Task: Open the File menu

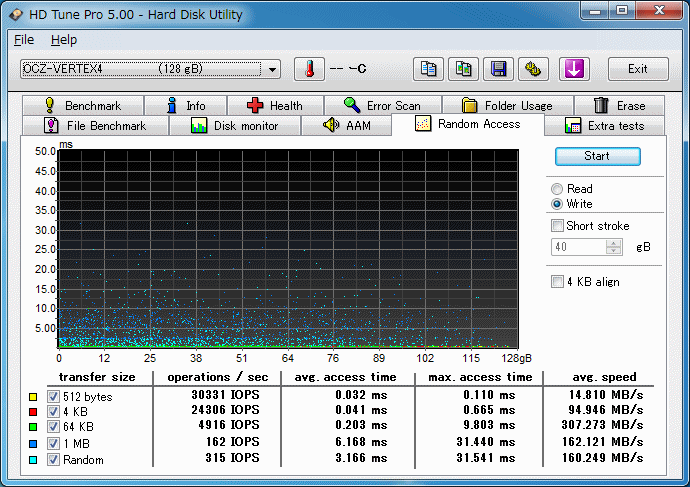Action: tap(24, 40)
